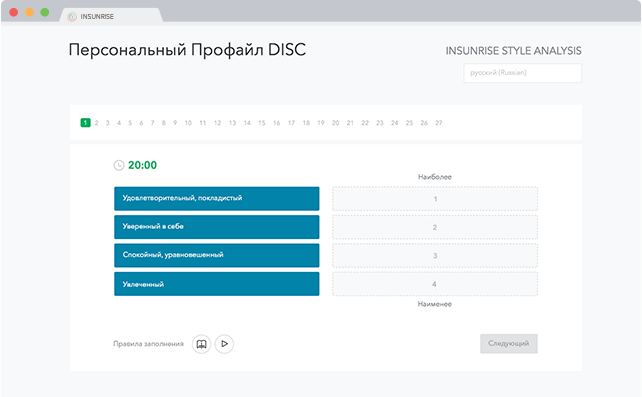Open question 26

pyautogui.click(x=424, y=123)
